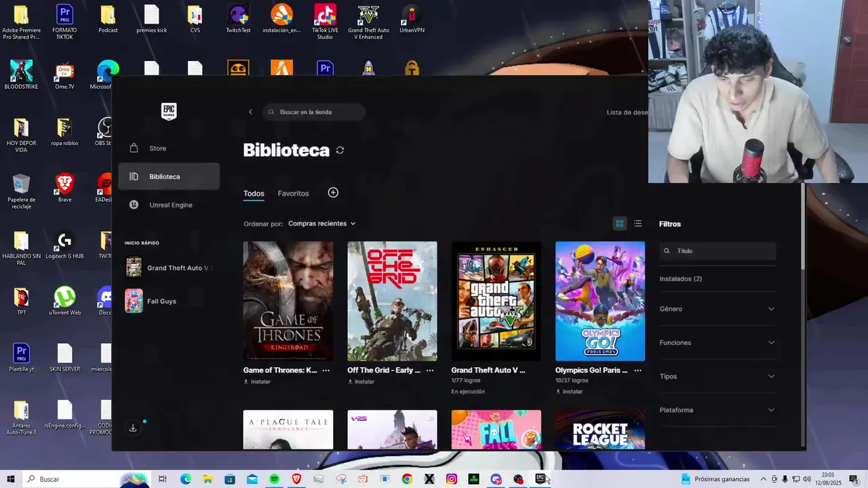Open the Podcast folder on desktop
The height and width of the screenshot is (488, 868).
[x=108, y=19]
